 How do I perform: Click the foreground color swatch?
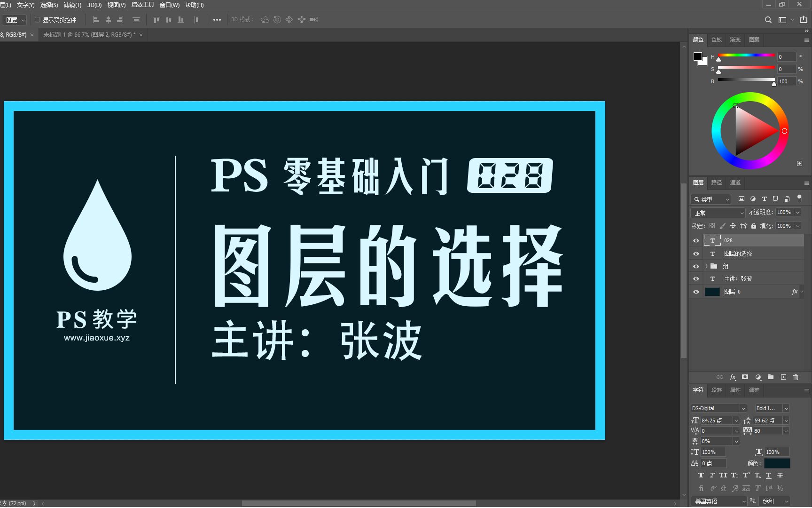tap(697, 56)
